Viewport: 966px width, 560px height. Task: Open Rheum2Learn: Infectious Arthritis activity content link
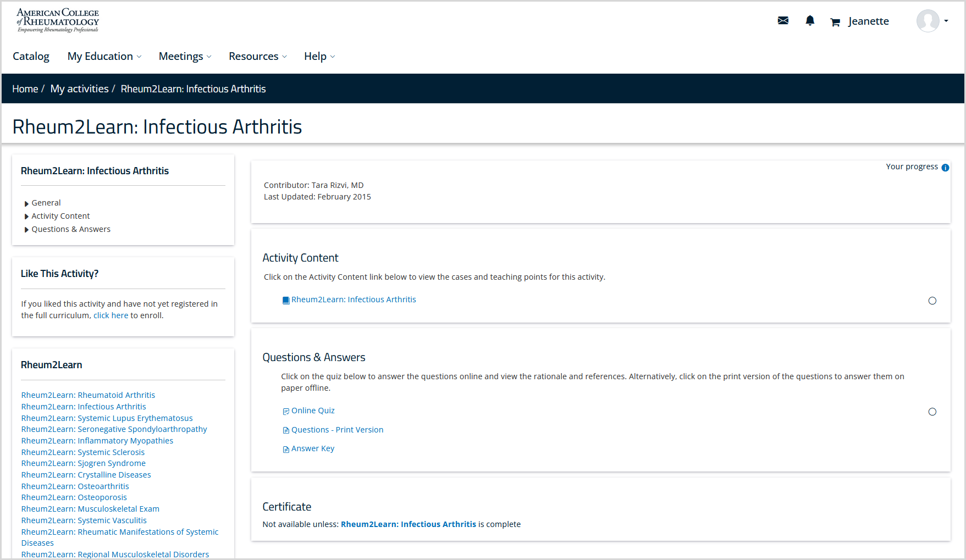(354, 300)
